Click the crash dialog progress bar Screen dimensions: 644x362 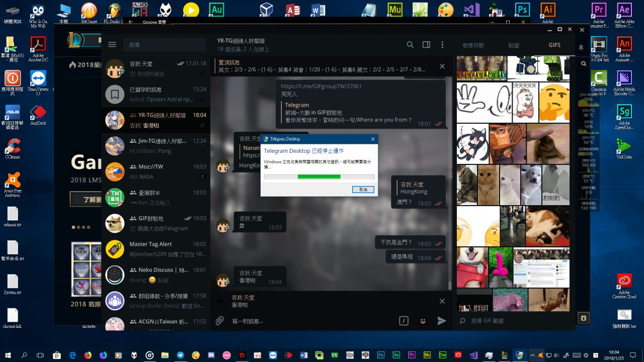pyautogui.click(x=319, y=176)
